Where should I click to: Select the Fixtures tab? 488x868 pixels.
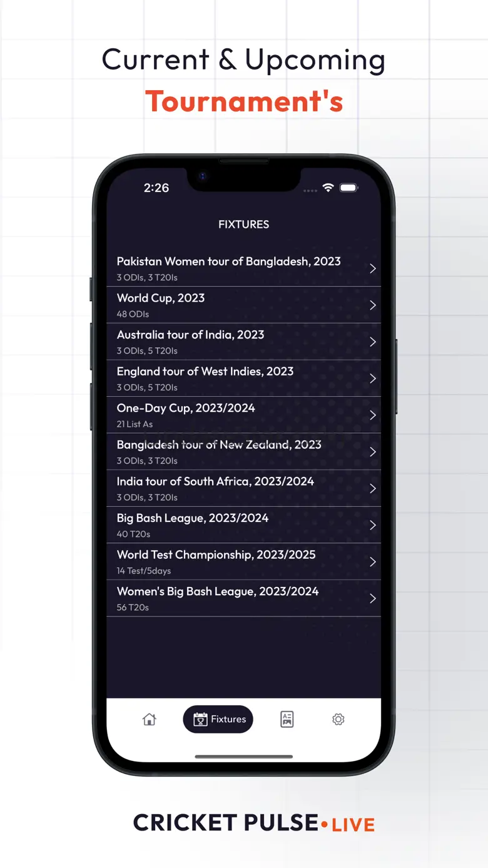tap(218, 719)
